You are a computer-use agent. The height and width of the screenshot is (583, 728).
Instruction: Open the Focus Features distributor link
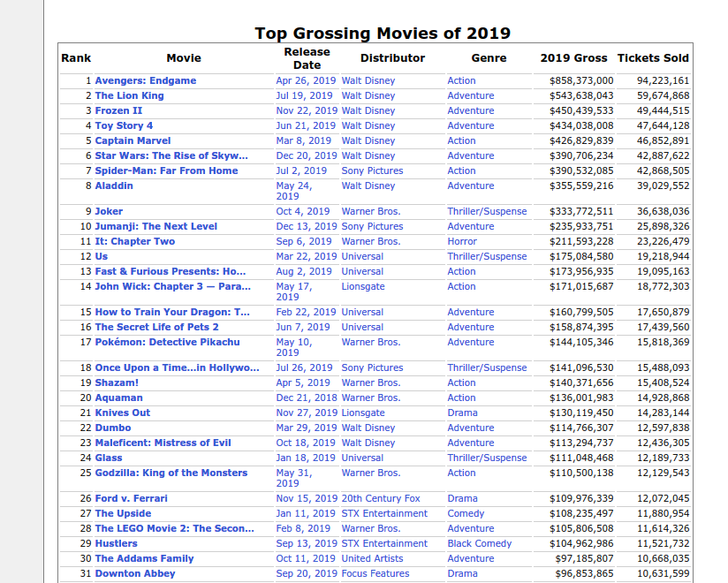(x=375, y=573)
